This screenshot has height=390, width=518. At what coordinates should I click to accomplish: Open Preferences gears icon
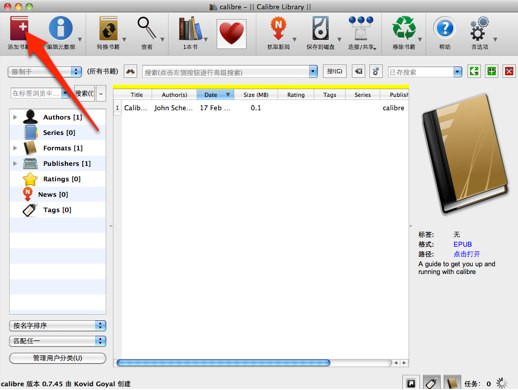(479, 29)
